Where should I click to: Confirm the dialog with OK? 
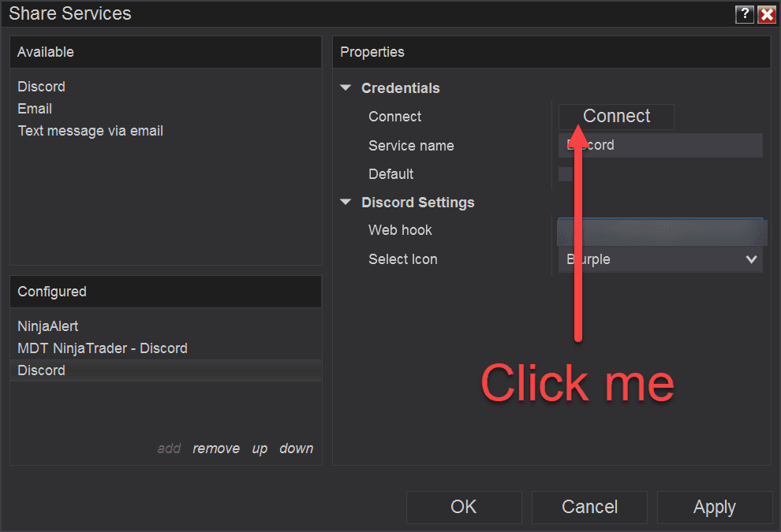pos(464,507)
